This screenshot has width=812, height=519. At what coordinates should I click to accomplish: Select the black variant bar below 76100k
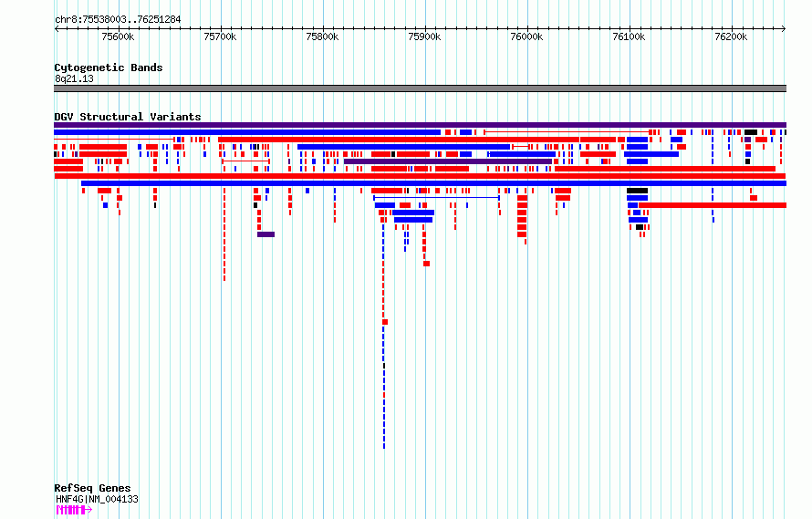(x=637, y=191)
